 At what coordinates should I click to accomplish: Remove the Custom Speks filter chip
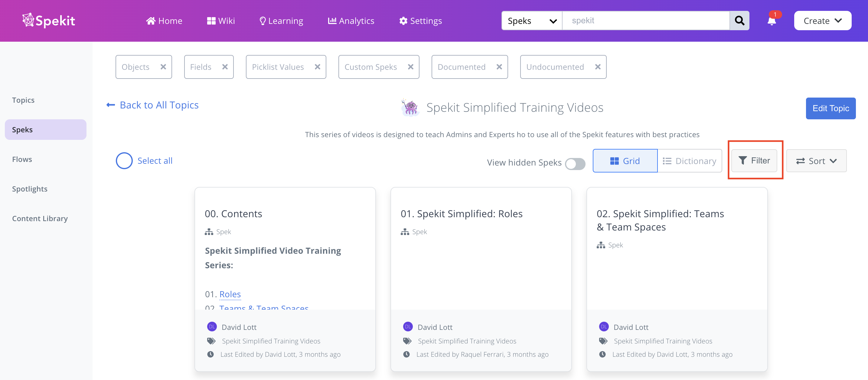pyautogui.click(x=410, y=67)
